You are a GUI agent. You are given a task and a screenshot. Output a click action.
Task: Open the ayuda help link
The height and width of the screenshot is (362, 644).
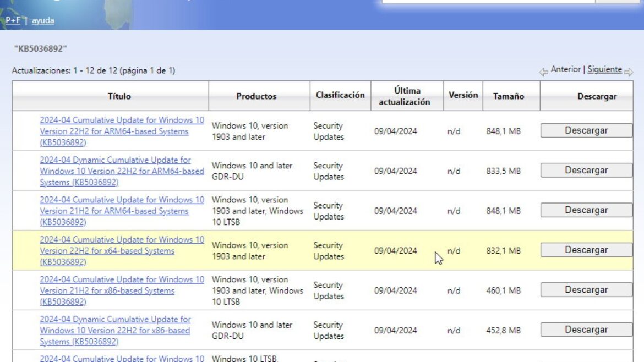tap(43, 20)
